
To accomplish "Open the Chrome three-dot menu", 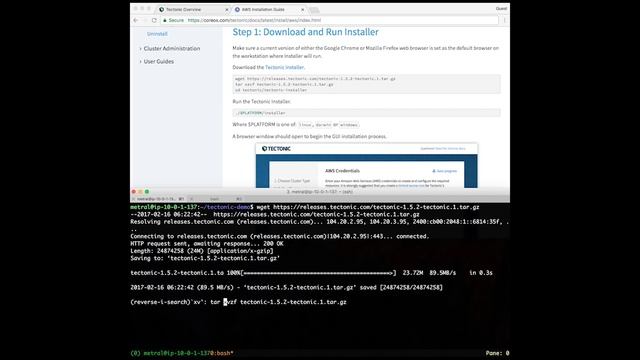I will pyautogui.click(x=504, y=20).
